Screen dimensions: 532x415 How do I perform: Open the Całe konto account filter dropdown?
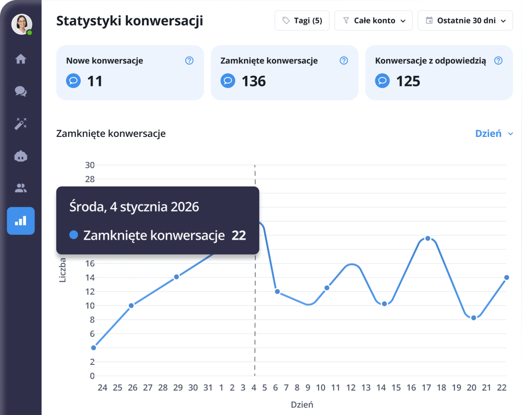[373, 20]
